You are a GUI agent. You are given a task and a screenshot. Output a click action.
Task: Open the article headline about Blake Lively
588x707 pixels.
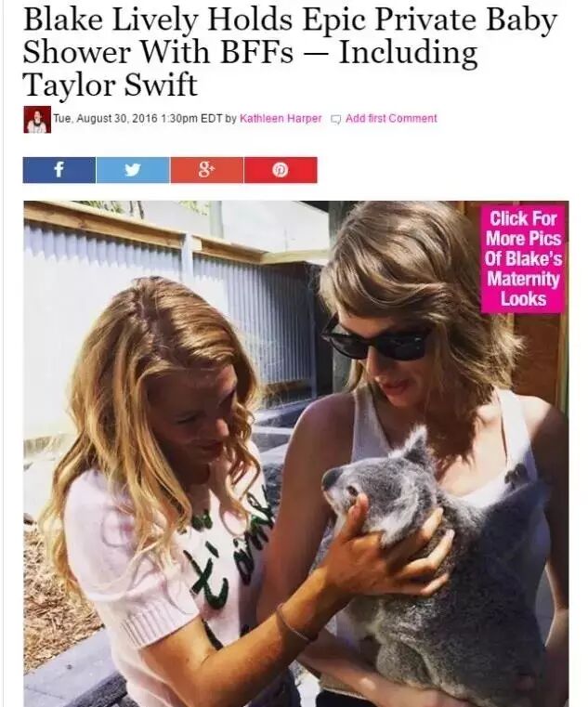pyautogui.click(x=290, y=52)
